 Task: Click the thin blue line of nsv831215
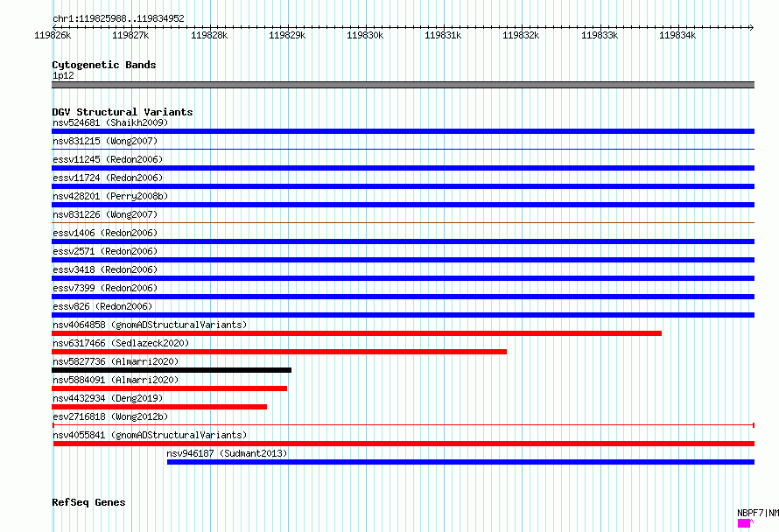[403, 149]
